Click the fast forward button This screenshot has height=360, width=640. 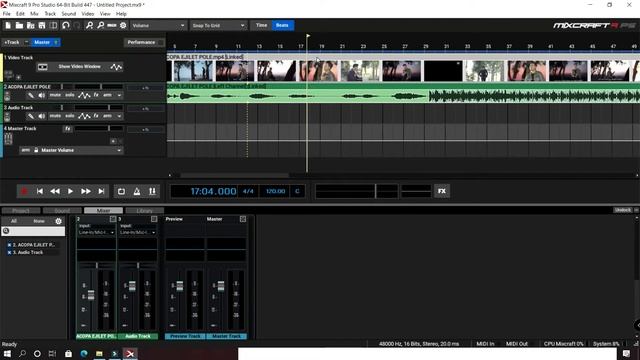[86, 191]
